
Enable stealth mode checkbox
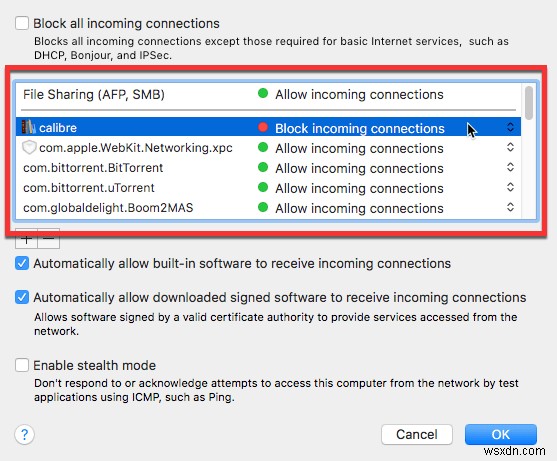(22, 365)
